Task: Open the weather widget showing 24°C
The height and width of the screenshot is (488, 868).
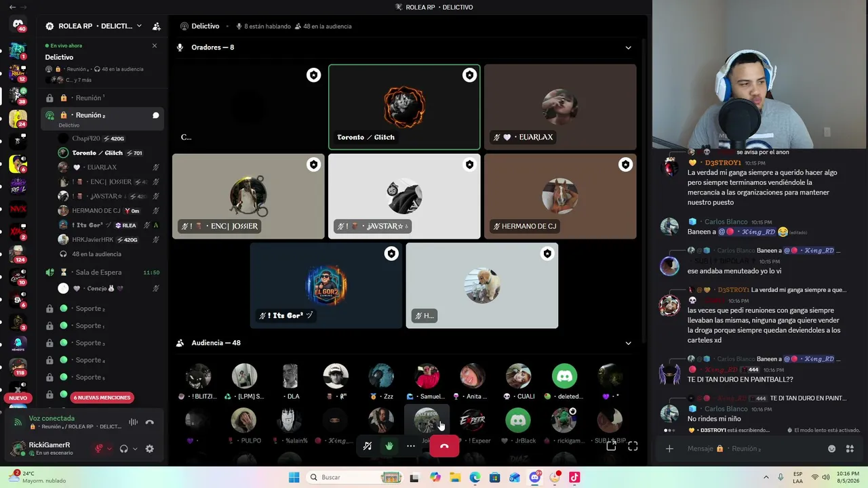Action: point(37,477)
